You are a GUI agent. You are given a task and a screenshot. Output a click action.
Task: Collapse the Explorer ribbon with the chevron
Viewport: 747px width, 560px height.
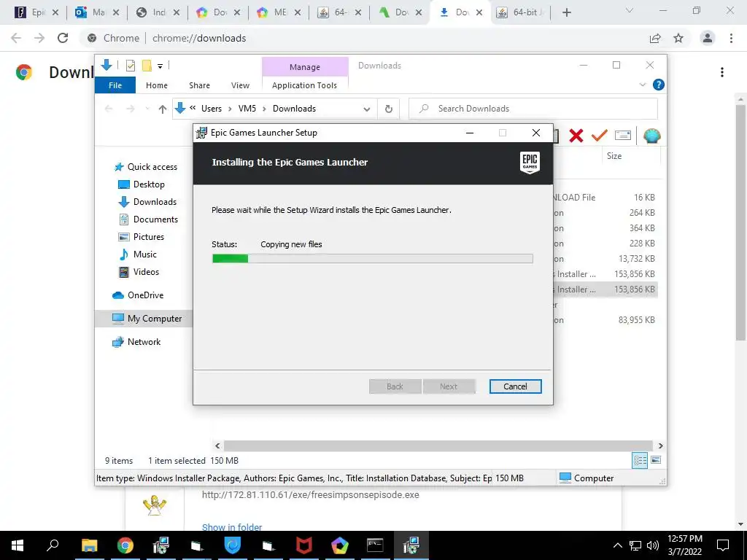coord(642,85)
